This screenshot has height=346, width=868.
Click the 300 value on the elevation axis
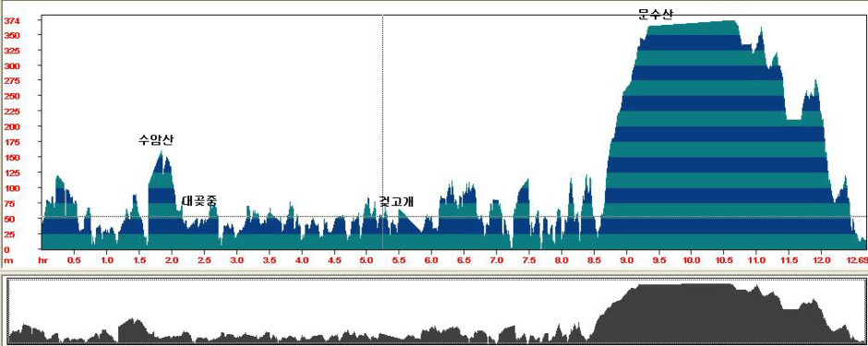12,66
